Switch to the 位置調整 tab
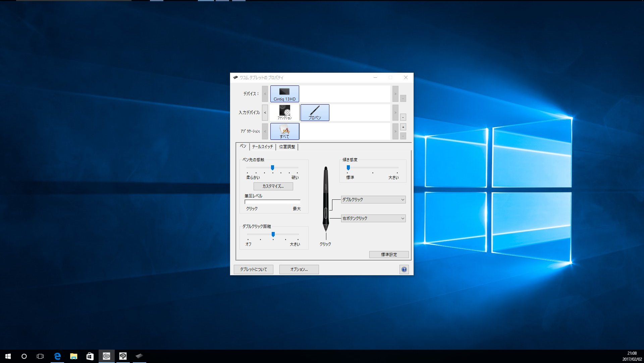644x363 pixels. pos(287,147)
